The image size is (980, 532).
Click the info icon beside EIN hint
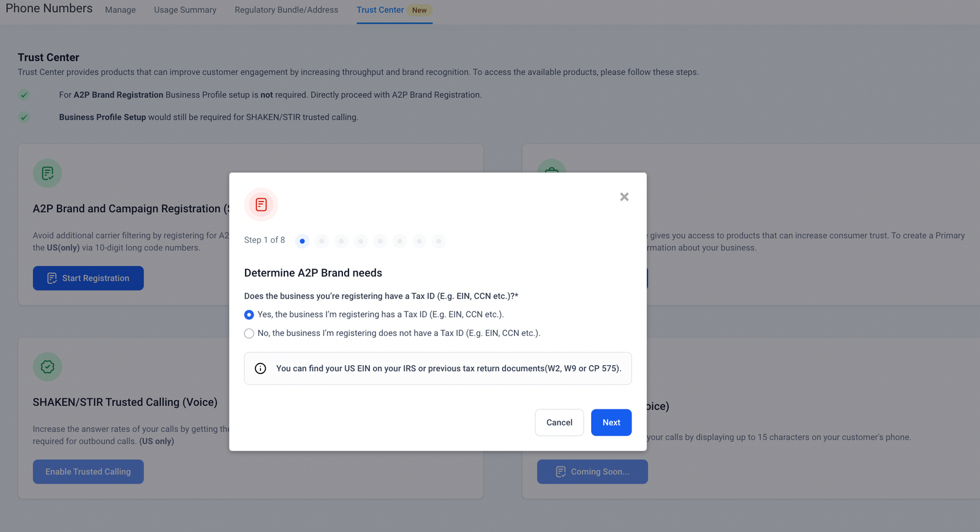[260, 368]
